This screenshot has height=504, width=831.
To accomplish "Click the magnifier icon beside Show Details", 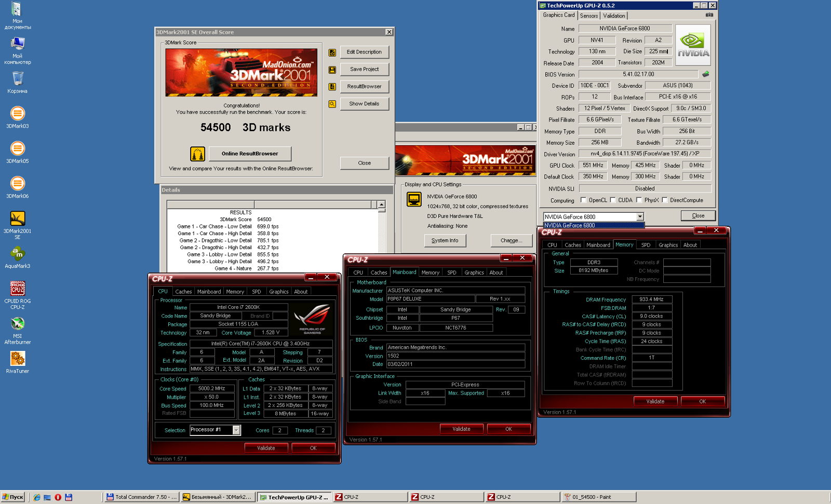I will point(332,104).
